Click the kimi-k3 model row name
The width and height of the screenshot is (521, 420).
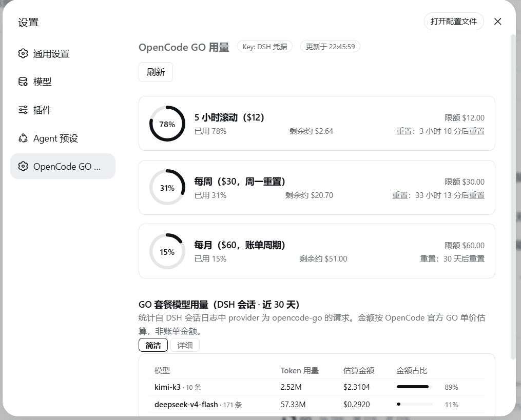coord(167,387)
